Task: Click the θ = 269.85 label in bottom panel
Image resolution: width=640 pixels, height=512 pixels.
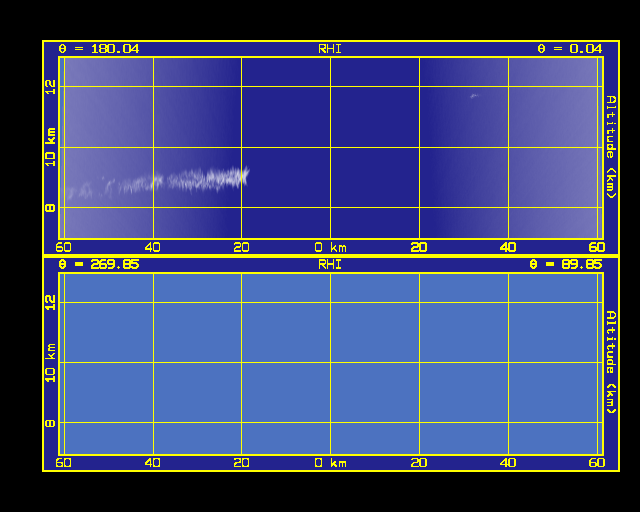Action: tap(99, 265)
